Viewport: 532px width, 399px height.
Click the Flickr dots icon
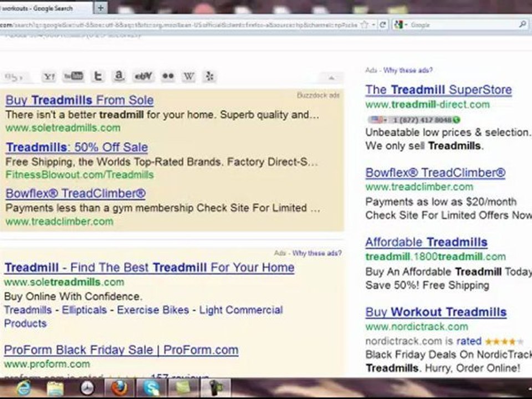tap(168, 76)
